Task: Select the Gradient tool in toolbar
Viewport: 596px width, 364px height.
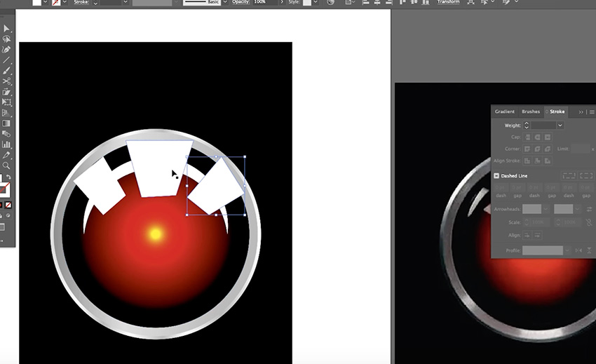Action: coord(6,123)
